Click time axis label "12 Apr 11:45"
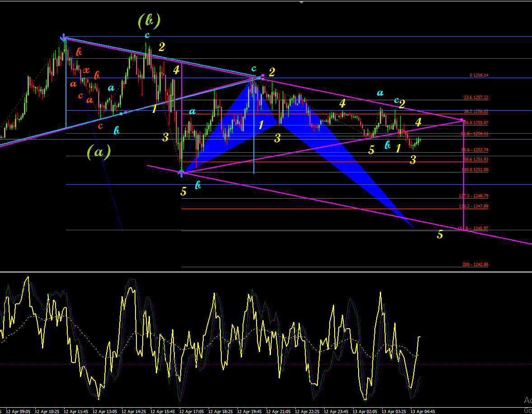 (76, 411)
